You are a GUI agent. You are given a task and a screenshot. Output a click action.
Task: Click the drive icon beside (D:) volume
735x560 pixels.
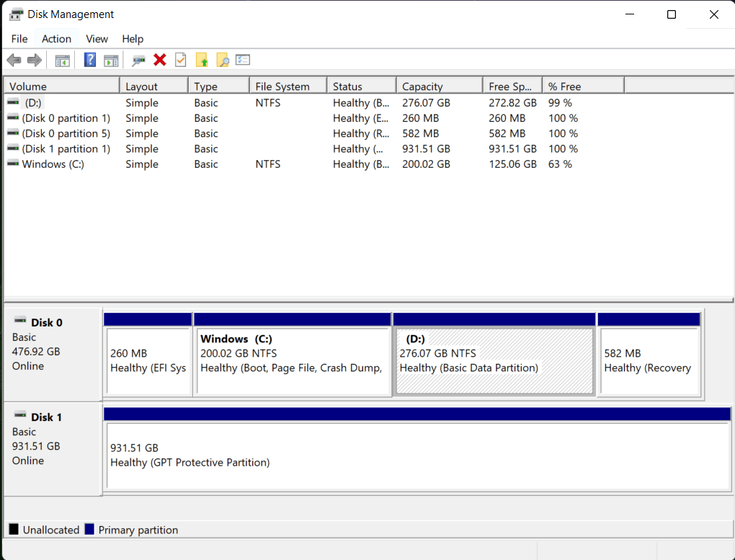(x=13, y=102)
